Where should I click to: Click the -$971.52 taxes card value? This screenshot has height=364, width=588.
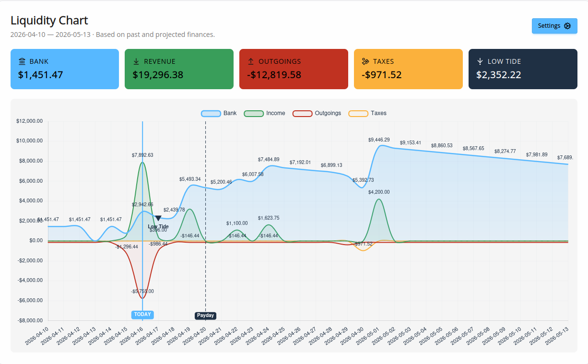pos(382,75)
